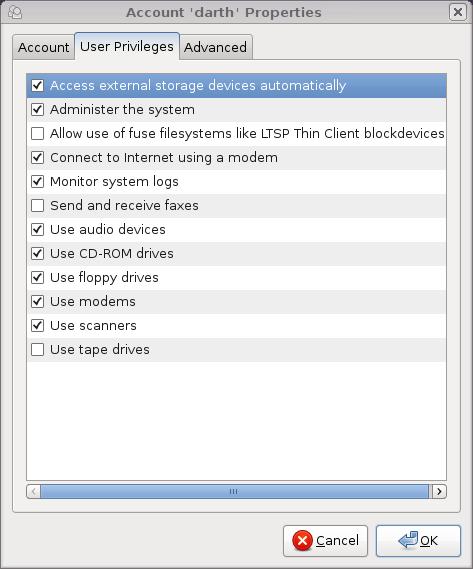The height and width of the screenshot is (569, 473).
Task: Toggle the Monitor system logs checkbox
Action: click(37, 181)
